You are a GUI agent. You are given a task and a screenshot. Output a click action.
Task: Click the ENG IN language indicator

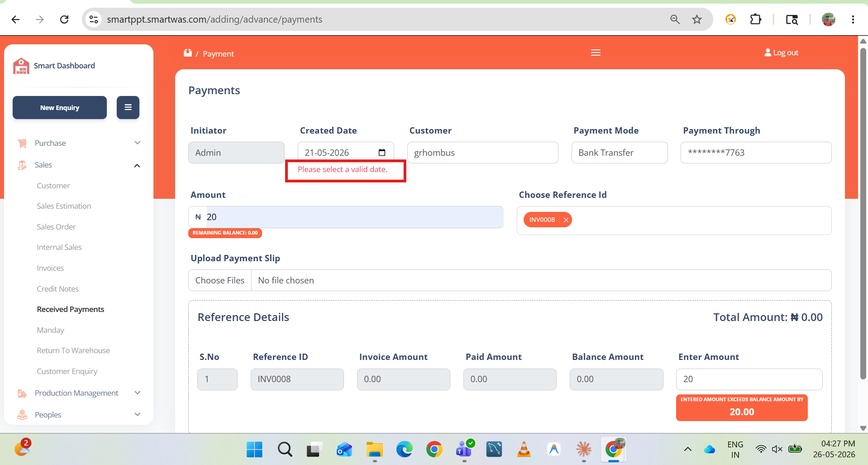735,449
